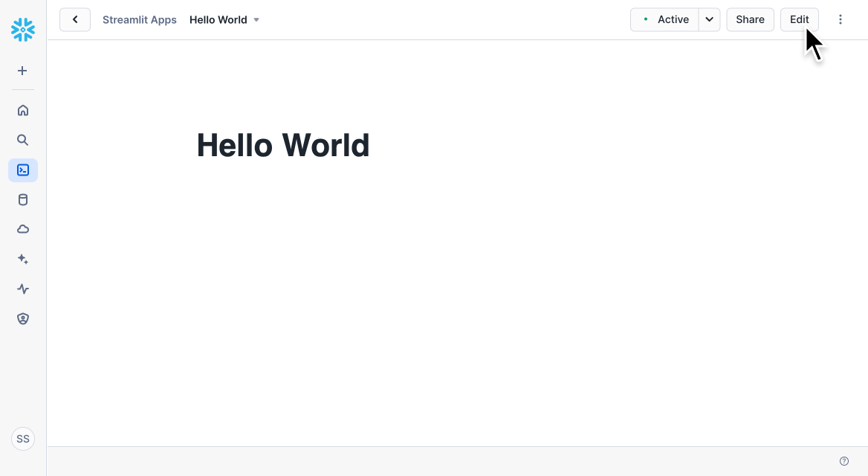The height and width of the screenshot is (476, 868).
Task: Open Search from the sidebar
Action: coord(23,140)
